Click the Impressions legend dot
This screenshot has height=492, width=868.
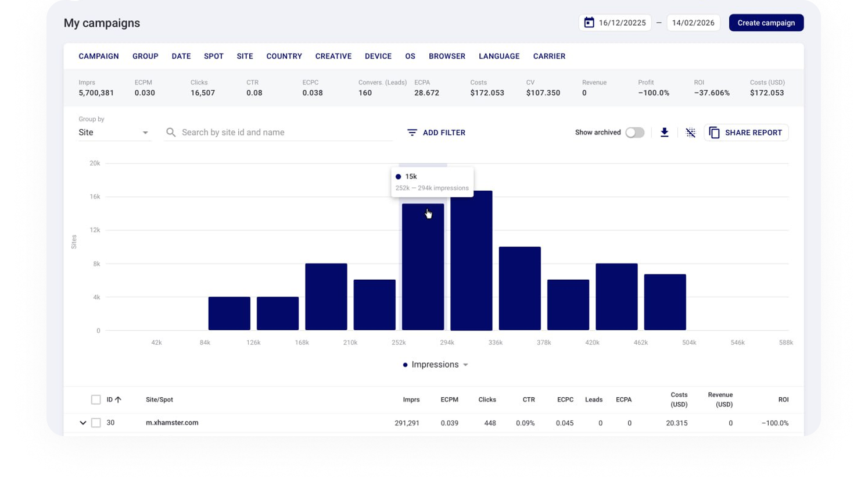point(405,365)
